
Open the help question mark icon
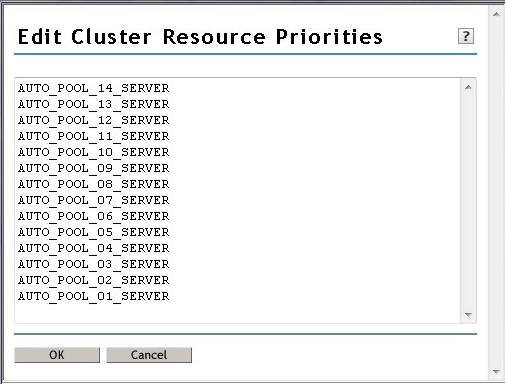point(466,36)
